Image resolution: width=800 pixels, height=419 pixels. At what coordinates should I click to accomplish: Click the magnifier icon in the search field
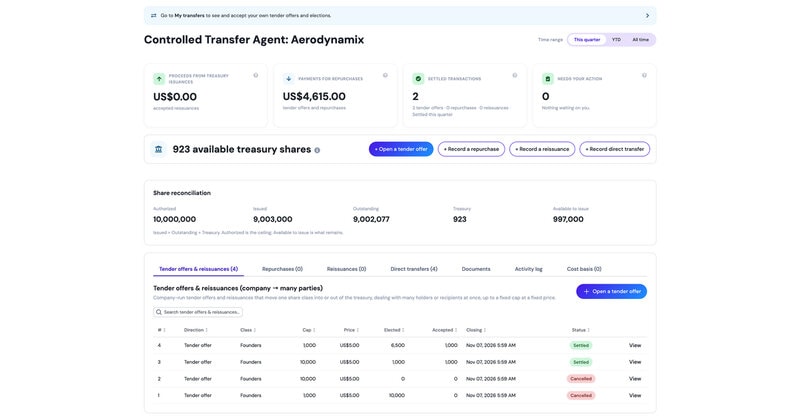(x=159, y=312)
